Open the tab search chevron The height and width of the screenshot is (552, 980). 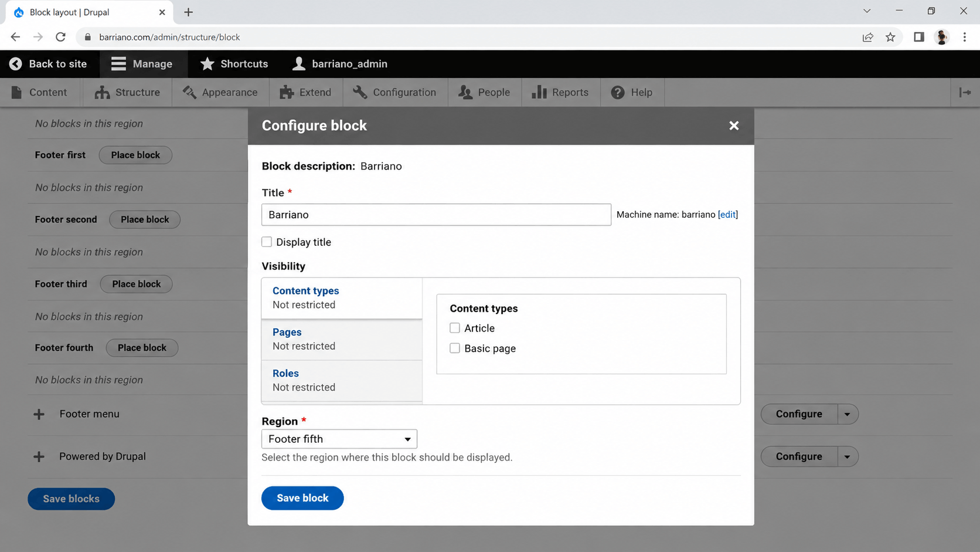(867, 11)
